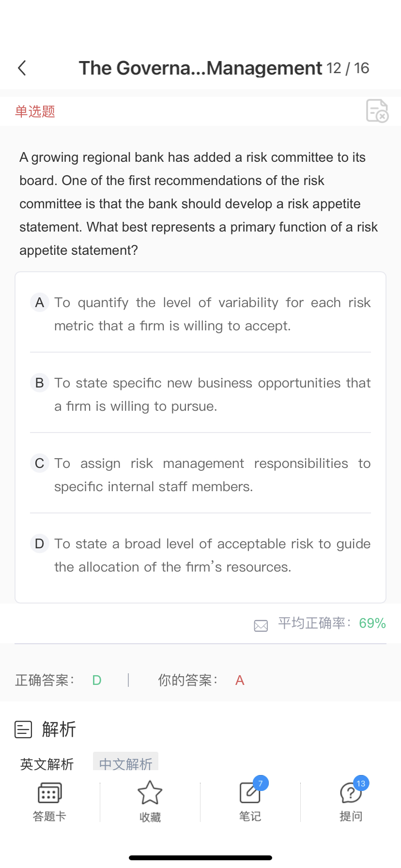Tap the option D answer text
This screenshot has width=401, height=868.
(212, 555)
